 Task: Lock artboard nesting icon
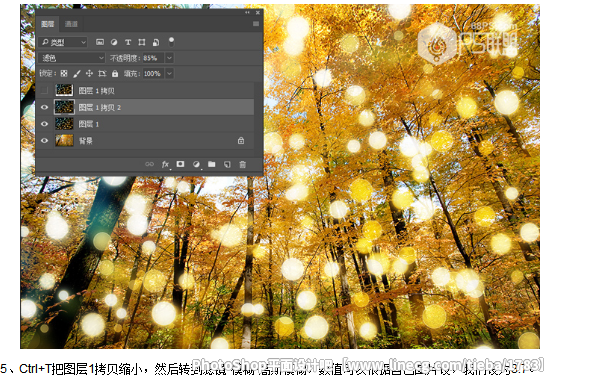click(x=102, y=73)
